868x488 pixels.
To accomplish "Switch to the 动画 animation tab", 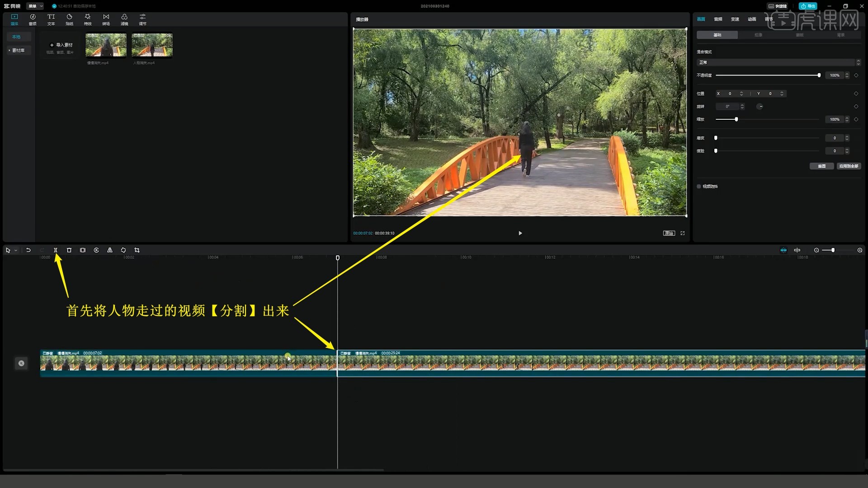I will point(752,19).
